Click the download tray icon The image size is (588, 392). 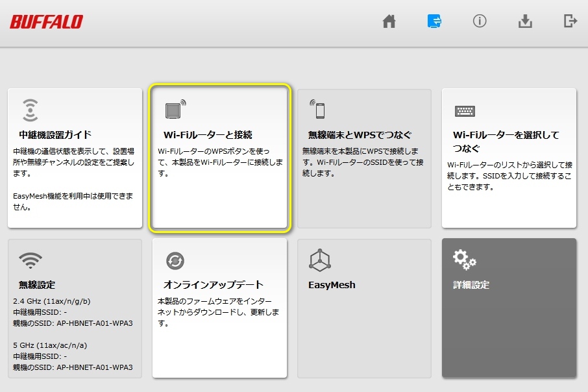[525, 21]
